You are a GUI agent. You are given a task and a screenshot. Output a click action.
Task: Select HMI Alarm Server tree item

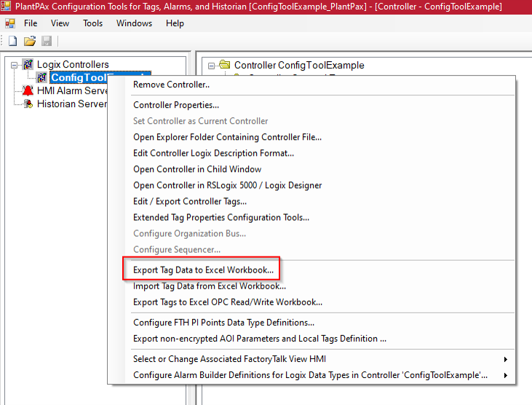pos(72,90)
